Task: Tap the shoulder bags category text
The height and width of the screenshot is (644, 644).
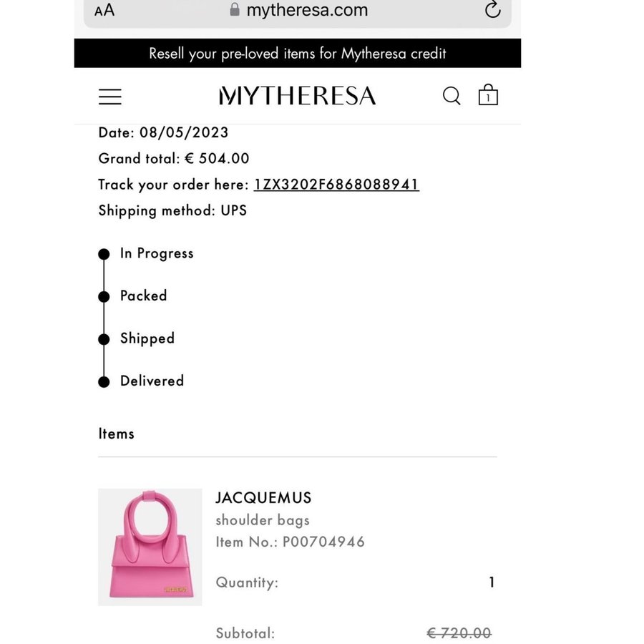Action: [263, 520]
